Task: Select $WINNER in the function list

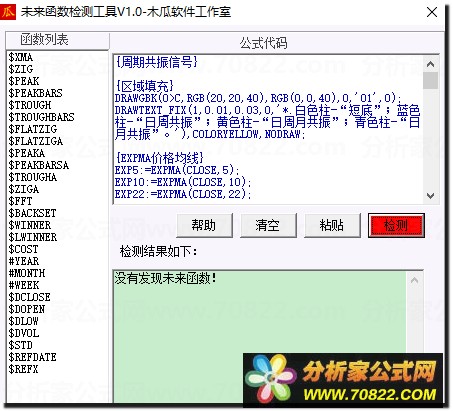Action: 30,225
